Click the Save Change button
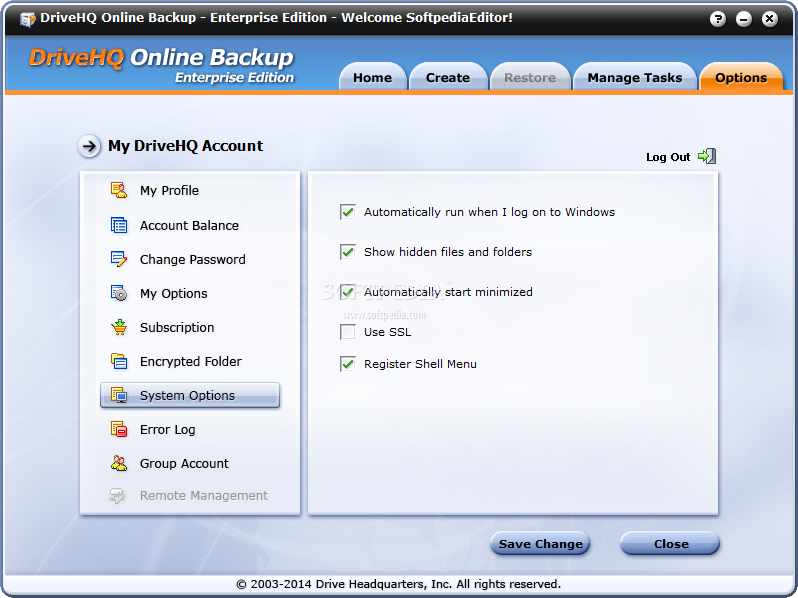The width and height of the screenshot is (798, 598). coord(540,544)
